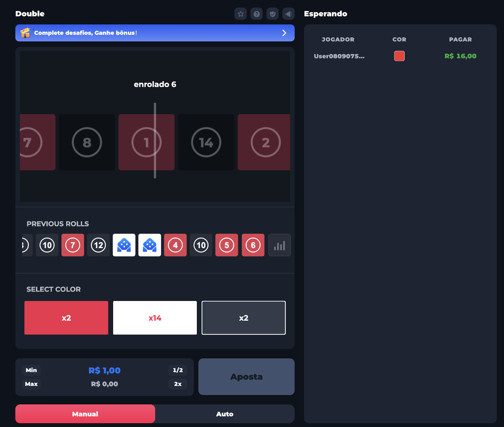Open the help question mark icon
Image resolution: width=504 pixels, height=427 pixels.
tap(256, 14)
